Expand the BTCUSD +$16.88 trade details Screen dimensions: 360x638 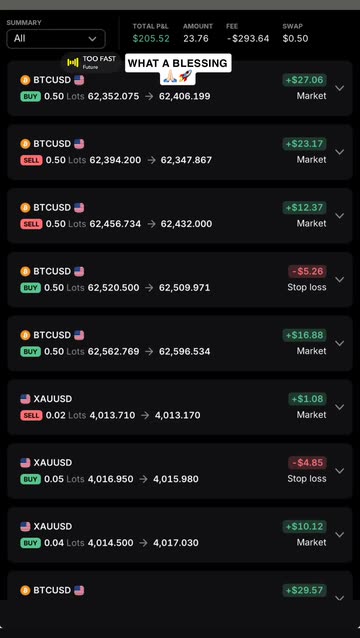[x=339, y=343]
